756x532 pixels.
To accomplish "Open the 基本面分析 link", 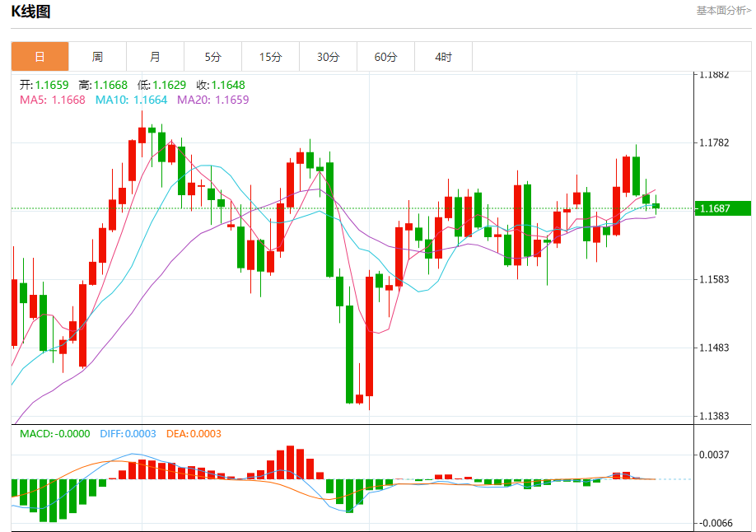I will (x=723, y=11).
